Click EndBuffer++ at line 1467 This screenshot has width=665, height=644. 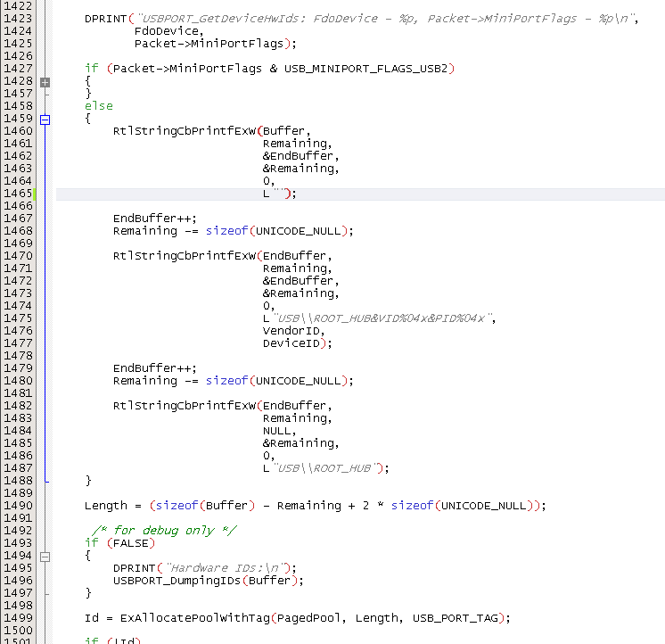point(155,218)
